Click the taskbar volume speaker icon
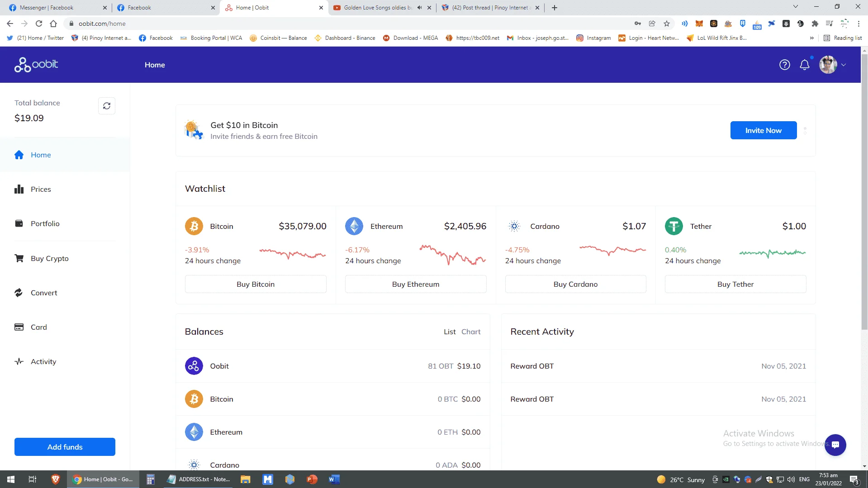 pos(791,479)
